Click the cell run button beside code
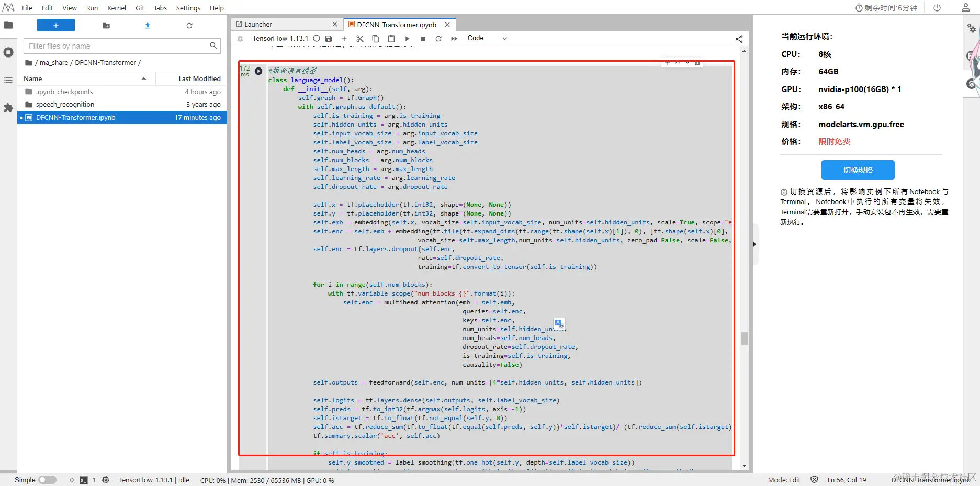The image size is (980, 486). tap(258, 71)
